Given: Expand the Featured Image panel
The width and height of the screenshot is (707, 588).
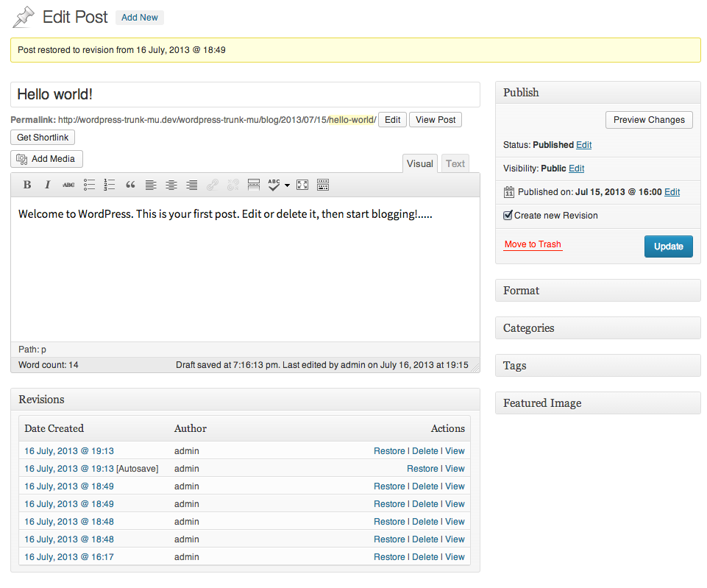Looking at the screenshot, I should [598, 403].
